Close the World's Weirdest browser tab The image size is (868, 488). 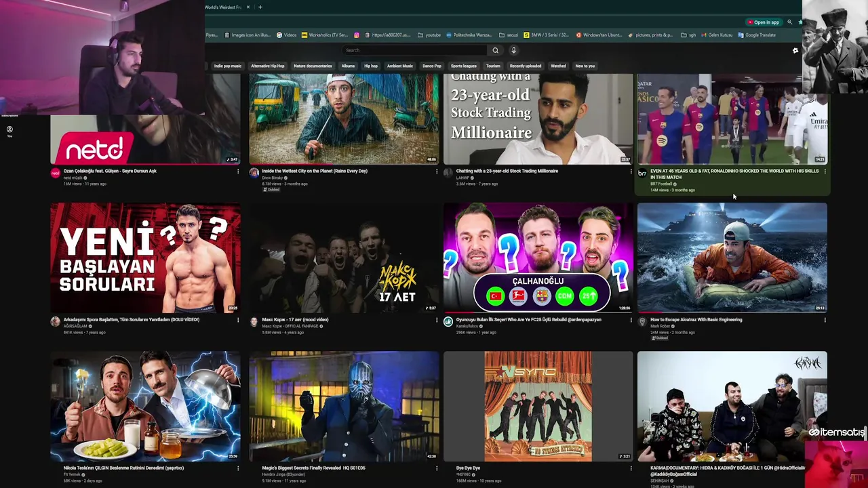coord(248,7)
